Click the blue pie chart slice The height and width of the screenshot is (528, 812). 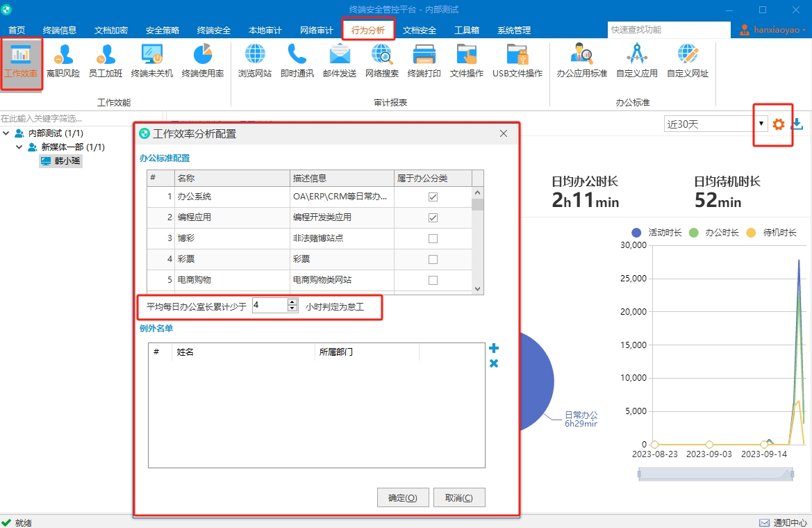coord(536,382)
